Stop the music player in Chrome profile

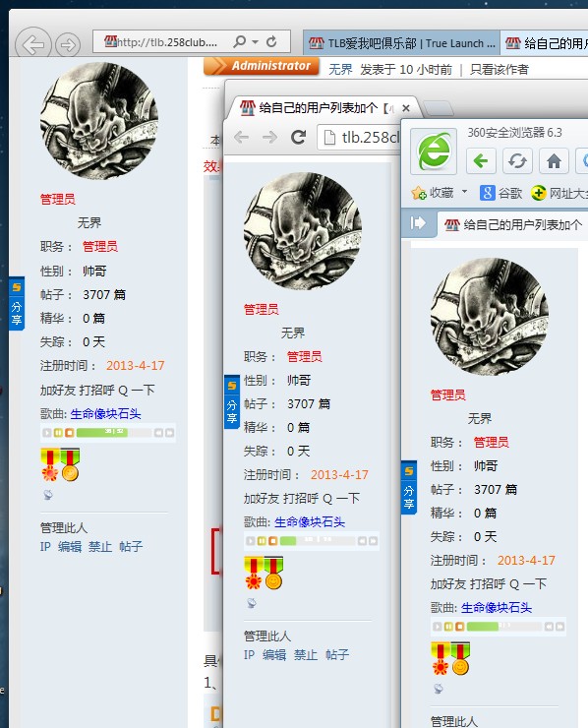273,541
